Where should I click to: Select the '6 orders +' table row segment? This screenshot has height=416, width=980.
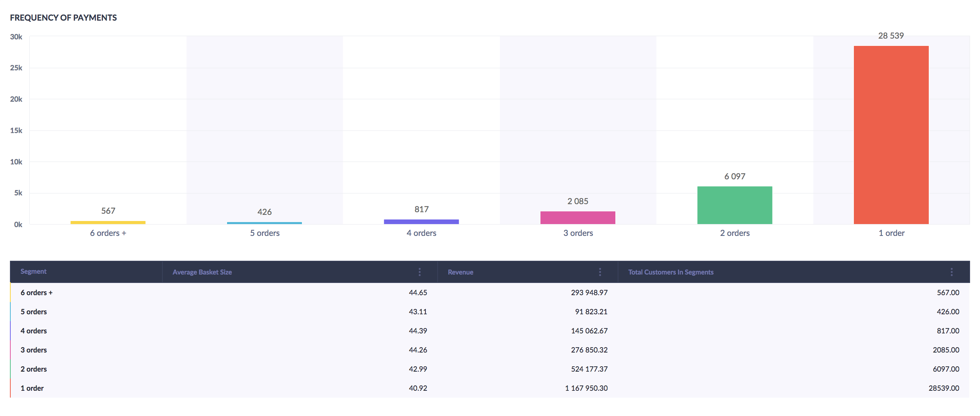click(x=36, y=292)
